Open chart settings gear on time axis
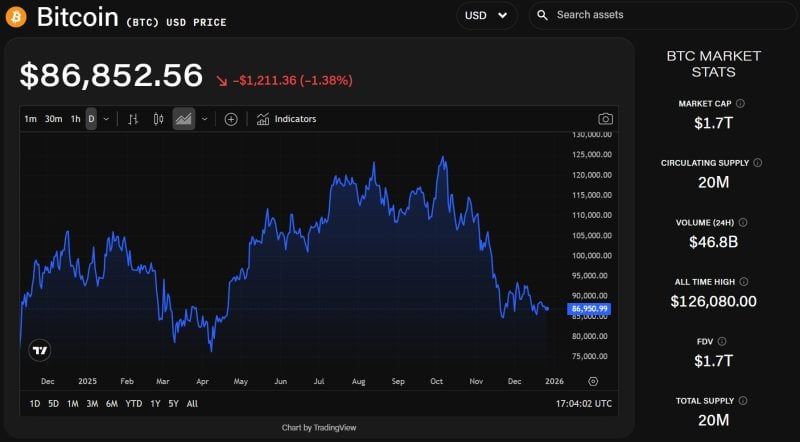 click(593, 381)
